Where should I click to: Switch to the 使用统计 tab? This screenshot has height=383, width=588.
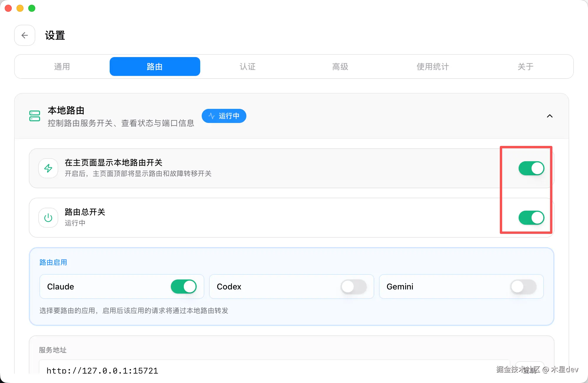point(433,66)
